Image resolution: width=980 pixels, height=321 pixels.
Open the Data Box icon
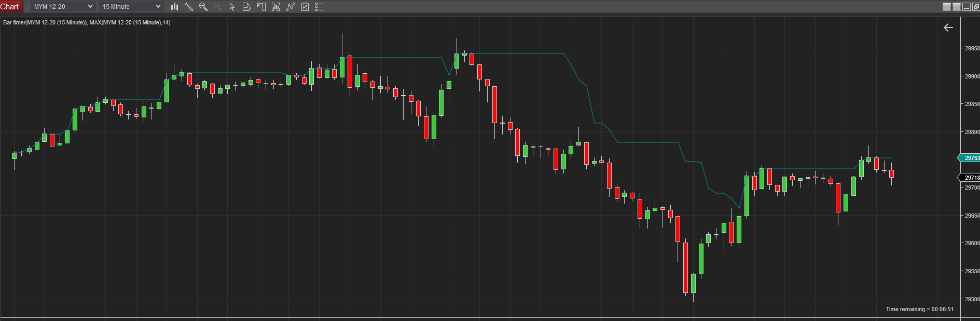click(247, 7)
